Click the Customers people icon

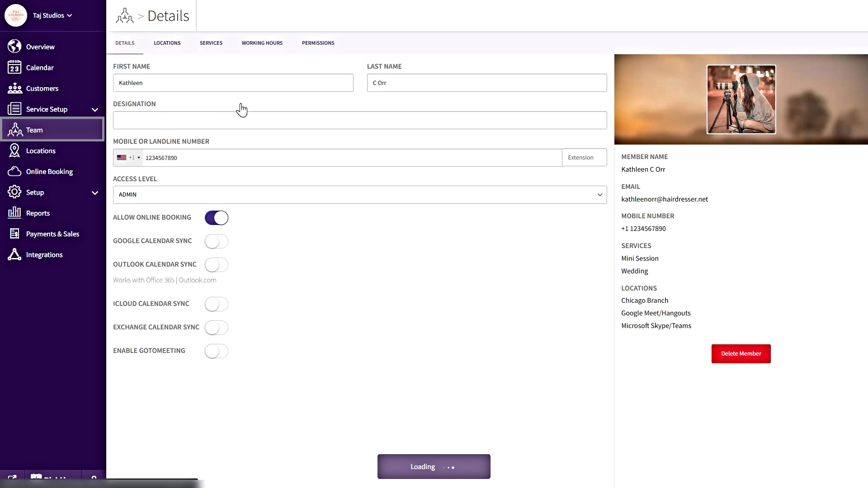(14, 88)
